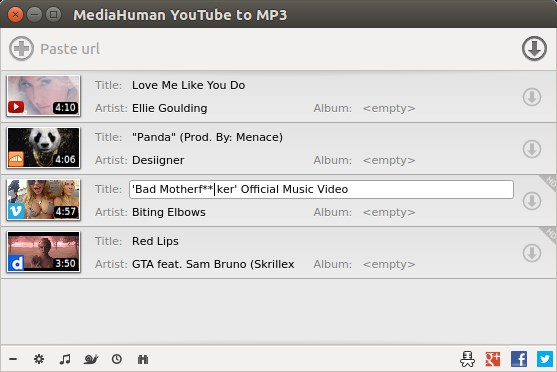
Task: Select the title Love Me Like You Do
Action: [188, 85]
